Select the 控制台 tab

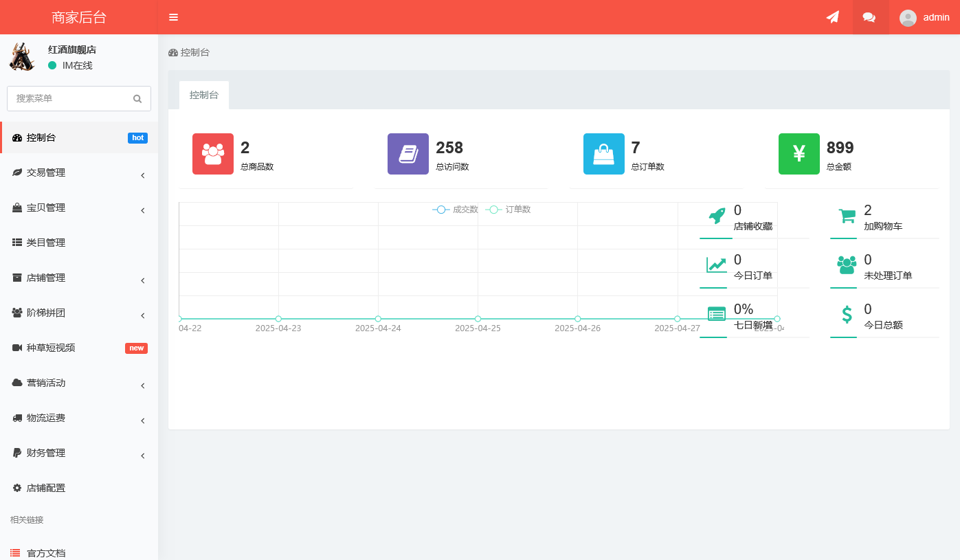tap(204, 96)
